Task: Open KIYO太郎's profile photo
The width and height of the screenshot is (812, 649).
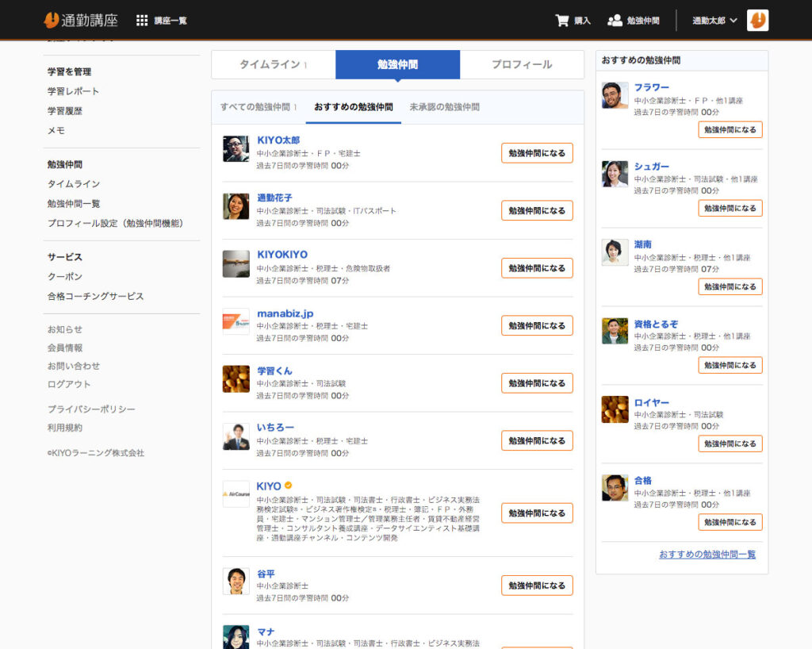Action: (x=236, y=149)
